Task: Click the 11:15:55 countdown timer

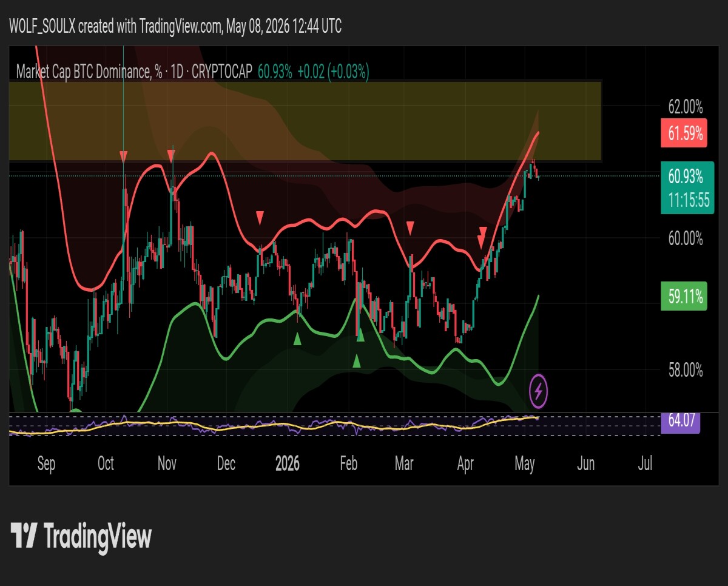Action: pos(688,201)
